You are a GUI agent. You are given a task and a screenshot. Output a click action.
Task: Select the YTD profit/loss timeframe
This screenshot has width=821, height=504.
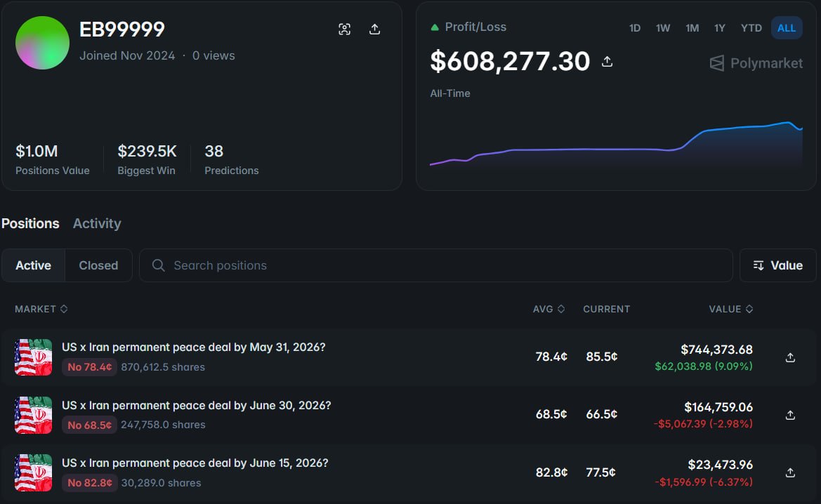751,28
